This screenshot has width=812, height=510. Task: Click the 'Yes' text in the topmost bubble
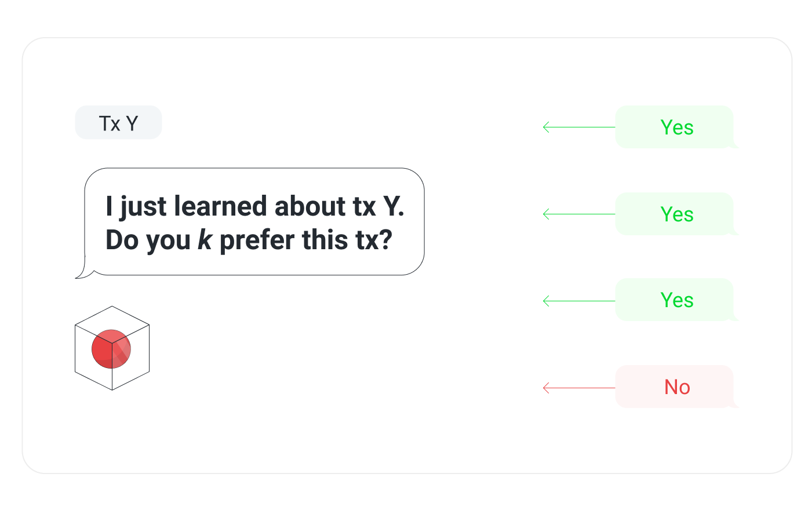677,127
